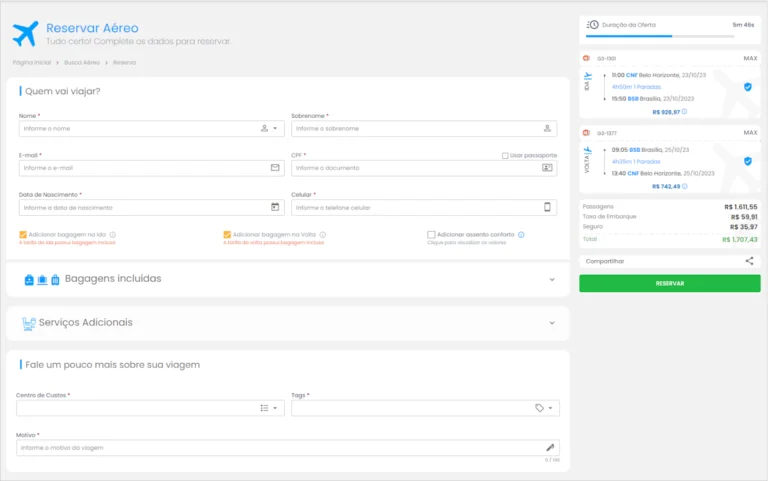
Task: Expand the Serviços Adicionais section
Action: pos(551,323)
